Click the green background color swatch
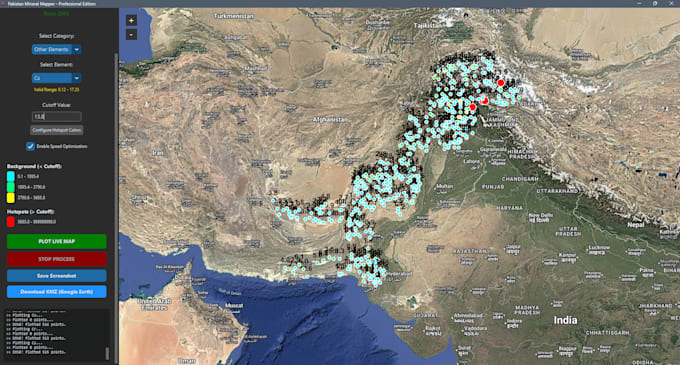The height and width of the screenshot is (365, 680). [x=10, y=187]
